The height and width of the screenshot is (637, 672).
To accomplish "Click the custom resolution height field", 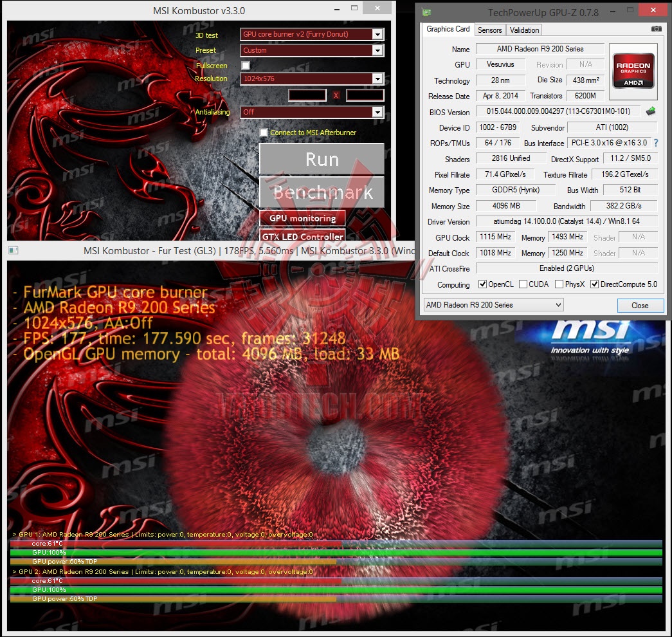I will (365, 95).
